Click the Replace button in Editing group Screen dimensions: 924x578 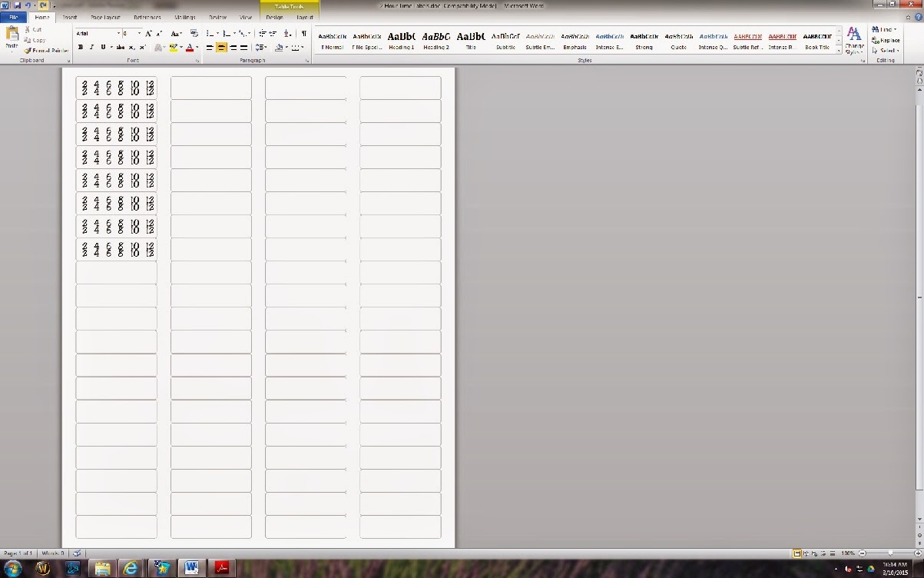[x=887, y=40]
